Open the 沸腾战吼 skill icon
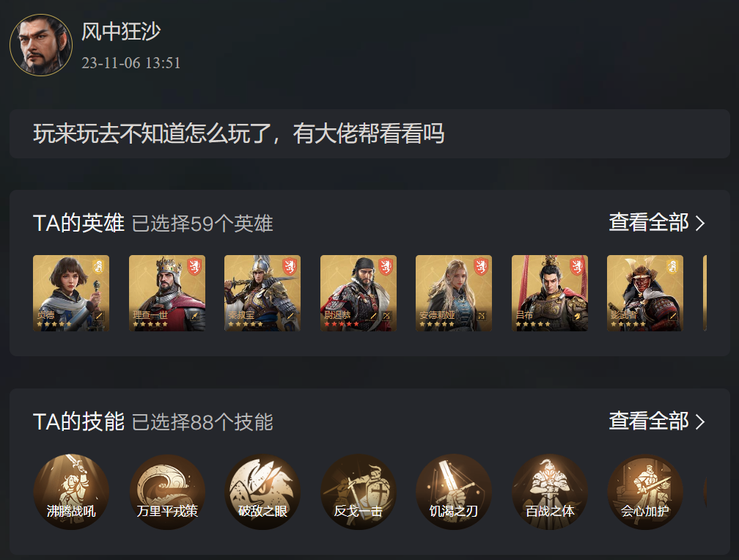Viewport: 739px width, 560px height. point(71,492)
